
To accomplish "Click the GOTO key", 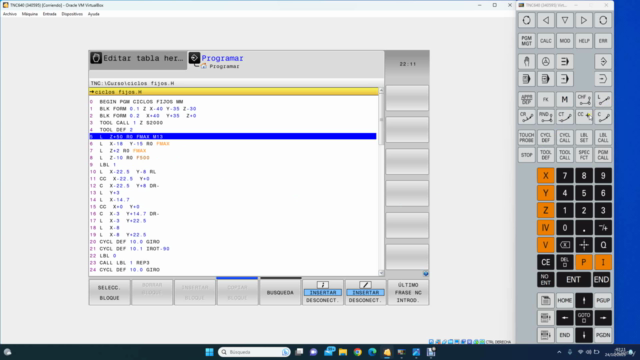I will [584, 318].
